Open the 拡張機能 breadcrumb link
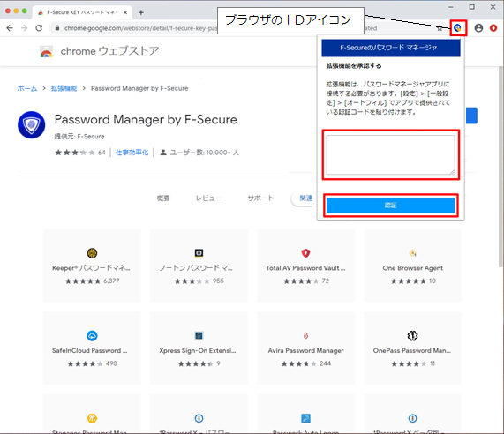504x434 pixels. click(x=64, y=88)
